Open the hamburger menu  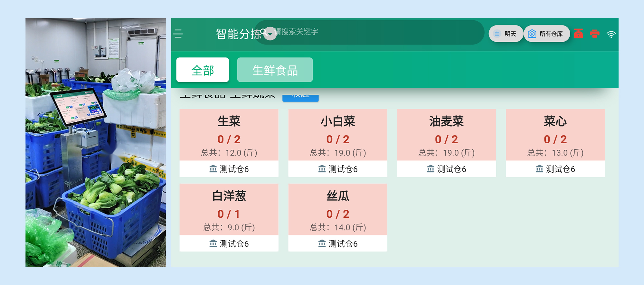tap(178, 34)
